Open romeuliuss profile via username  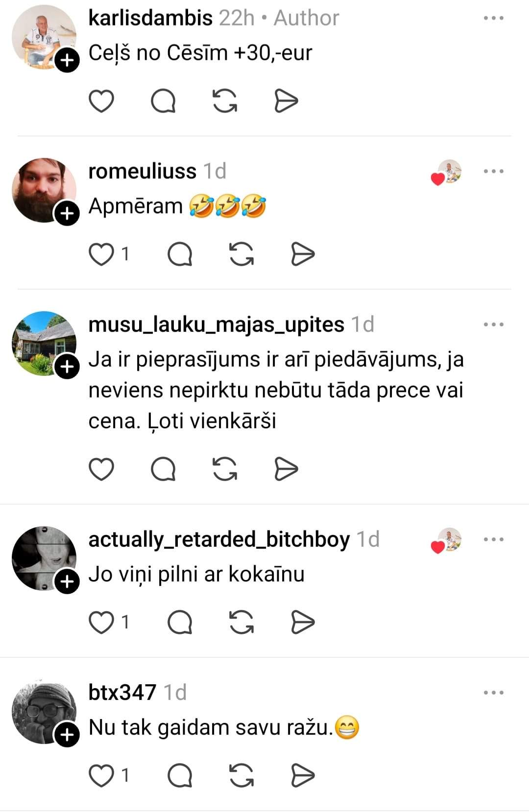pyautogui.click(x=143, y=171)
